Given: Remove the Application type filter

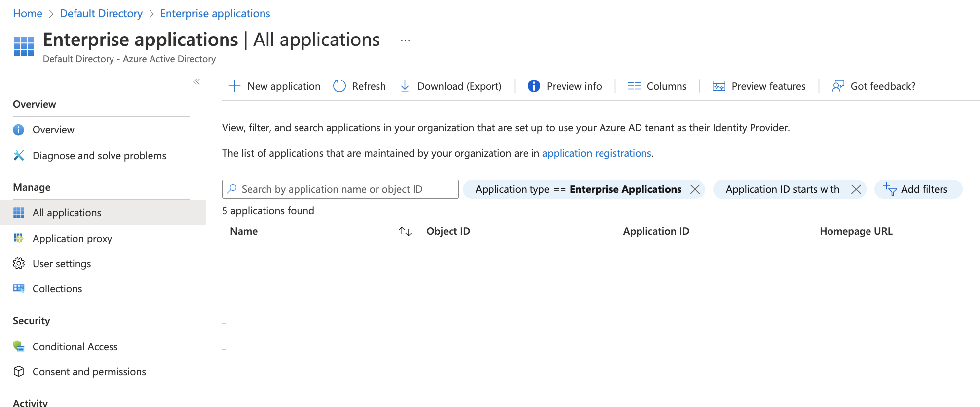Looking at the screenshot, I should tap(695, 189).
